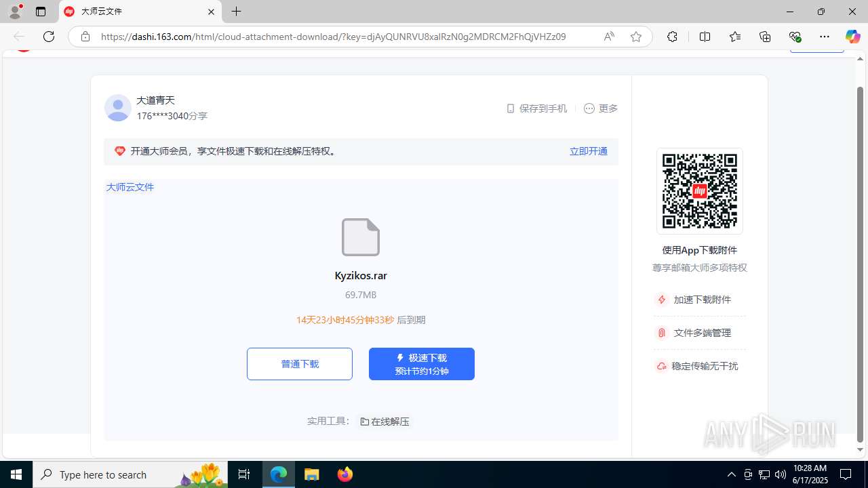Image resolution: width=868 pixels, height=488 pixels.
Task: Open Browser essentials heart icon
Action: click(x=795, y=37)
